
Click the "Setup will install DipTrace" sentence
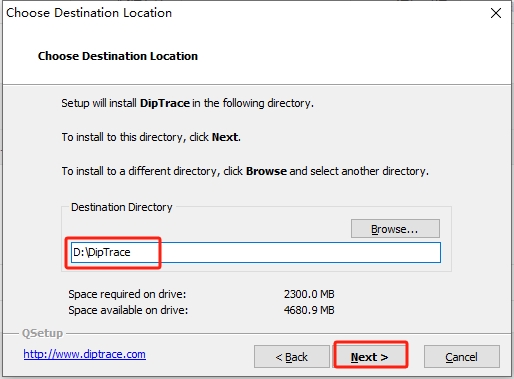tap(187, 103)
